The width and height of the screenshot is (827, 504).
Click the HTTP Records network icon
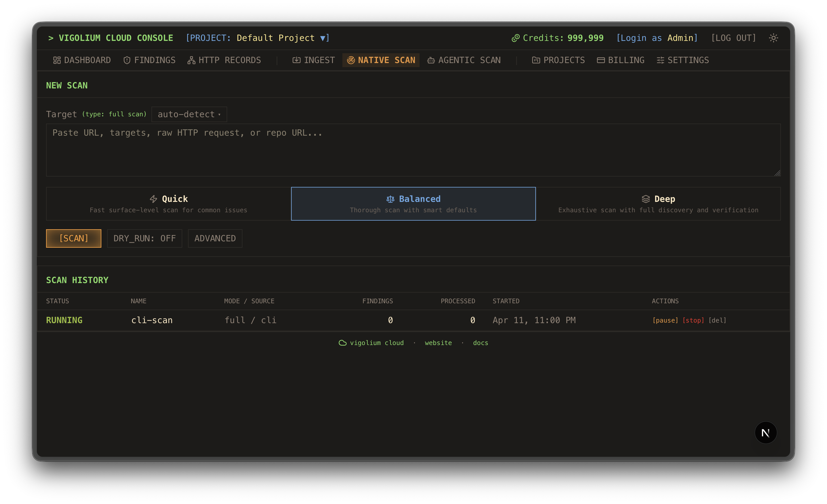pyautogui.click(x=191, y=60)
